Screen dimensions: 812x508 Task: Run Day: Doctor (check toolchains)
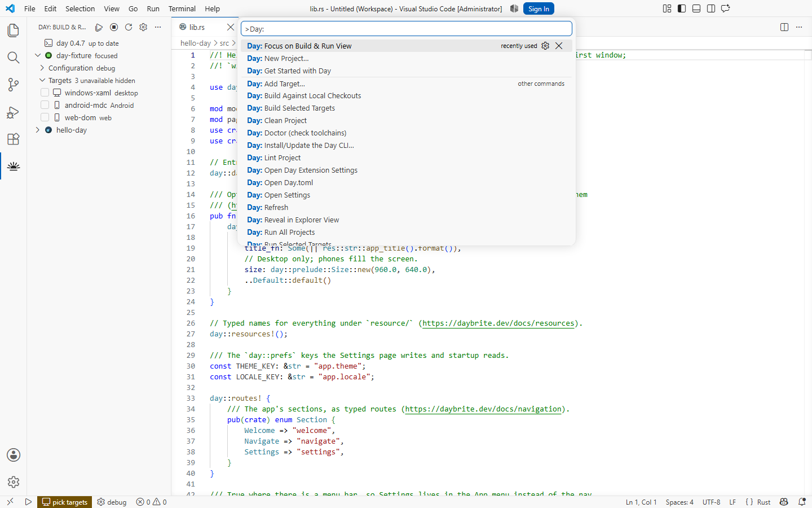(x=406, y=133)
